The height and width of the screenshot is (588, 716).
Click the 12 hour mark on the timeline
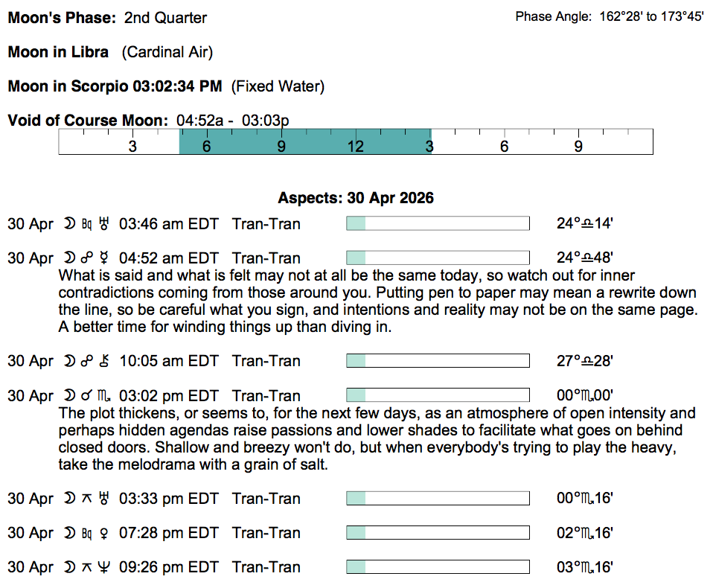(356, 147)
